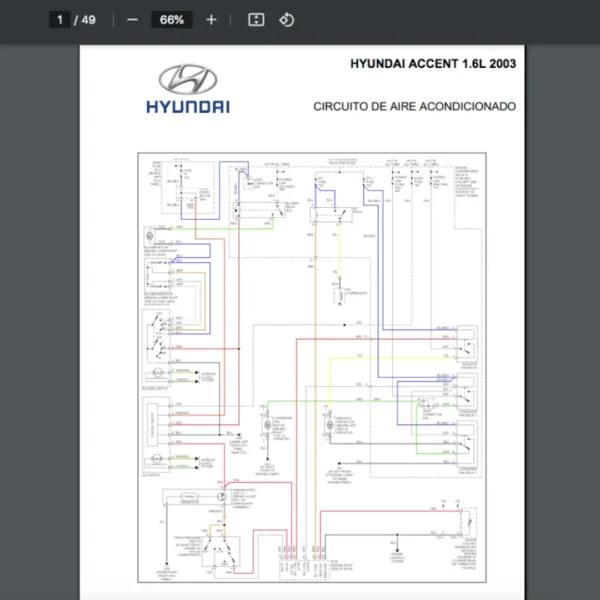Click the radiator fan motor symbol
Screen dimensions: 600x600
point(328,424)
